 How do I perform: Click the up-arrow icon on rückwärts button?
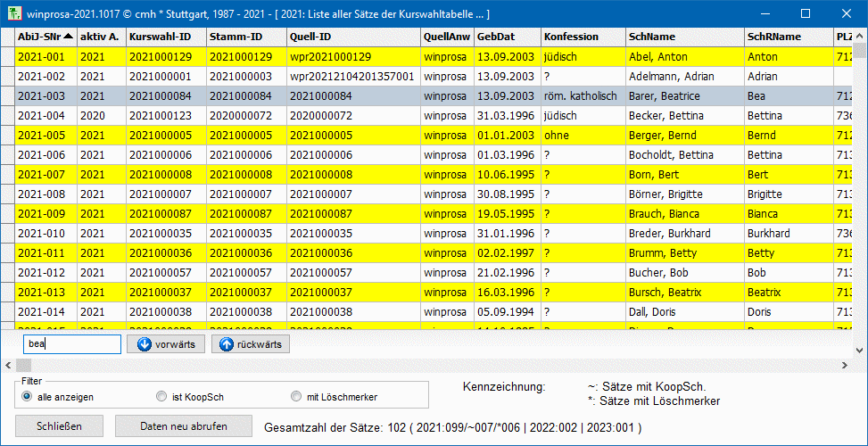coord(226,344)
